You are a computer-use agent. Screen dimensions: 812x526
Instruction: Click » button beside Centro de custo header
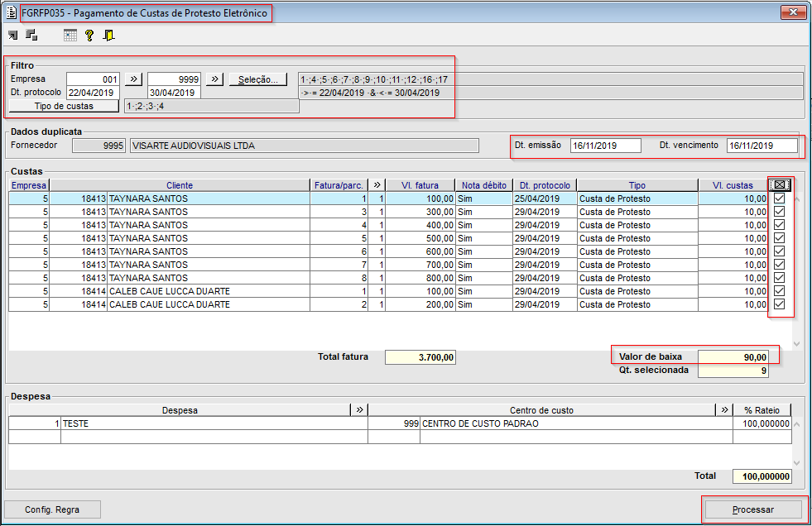[x=724, y=410]
